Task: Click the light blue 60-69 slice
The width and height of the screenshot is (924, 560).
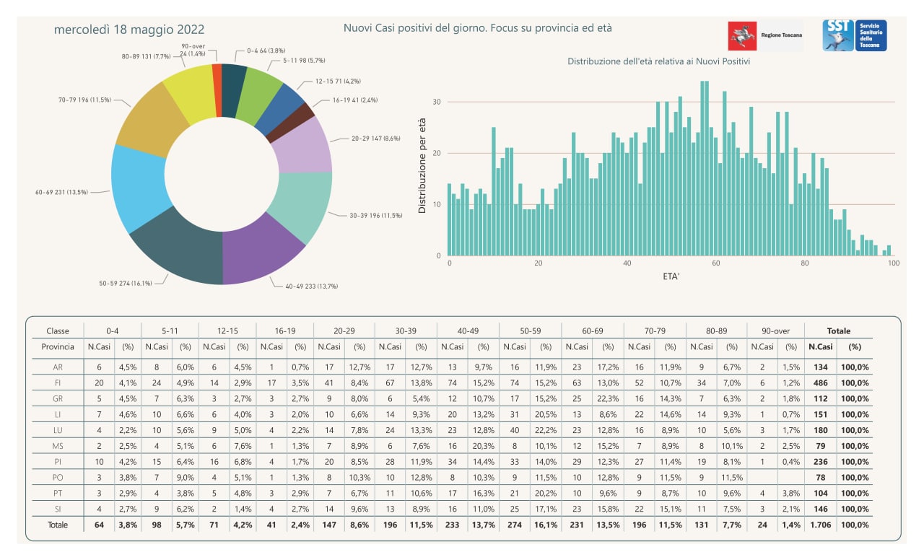Action: 139,189
